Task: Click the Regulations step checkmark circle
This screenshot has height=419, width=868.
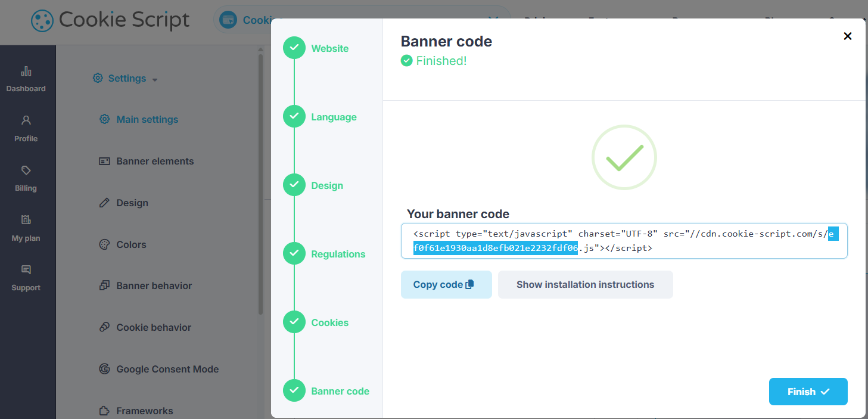Action: 294,254
